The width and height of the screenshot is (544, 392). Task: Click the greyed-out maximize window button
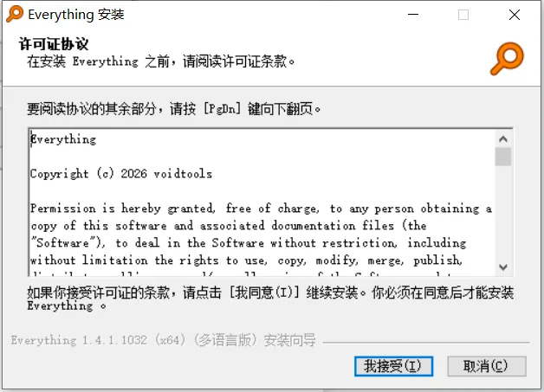[463, 15]
